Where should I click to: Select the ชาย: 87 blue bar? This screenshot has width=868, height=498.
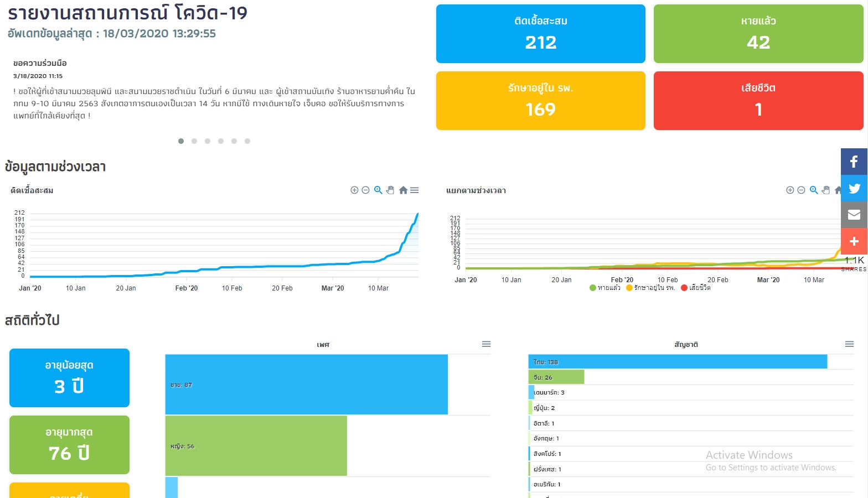point(306,385)
